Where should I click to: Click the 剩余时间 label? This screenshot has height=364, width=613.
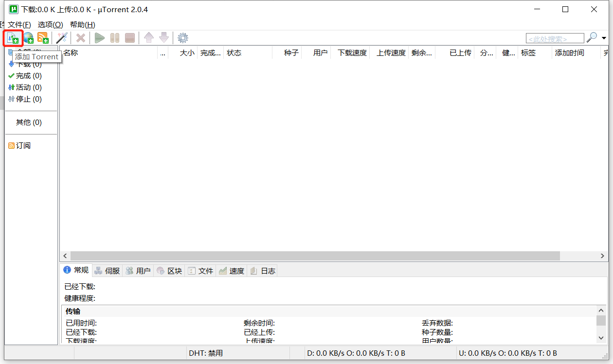tap(259, 323)
